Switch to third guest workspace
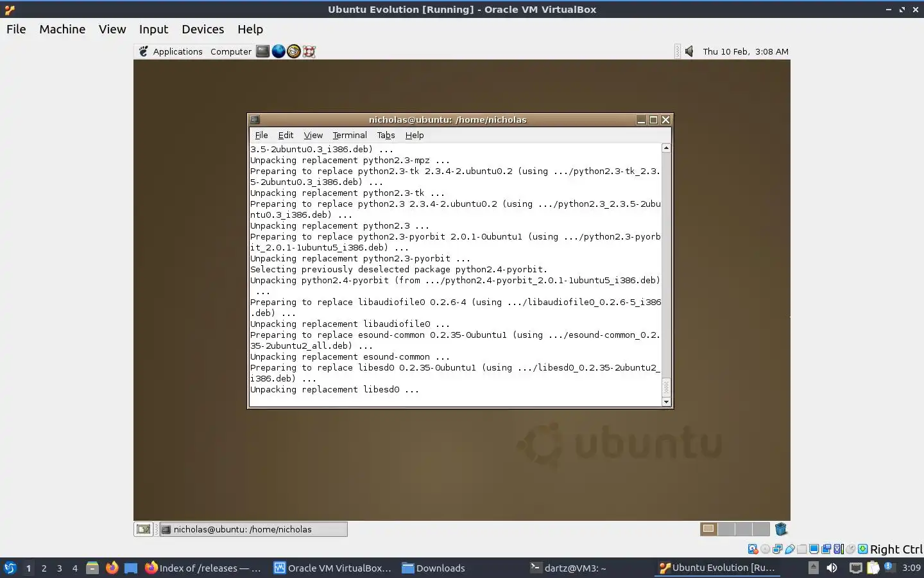924x578 pixels. click(744, 529)
